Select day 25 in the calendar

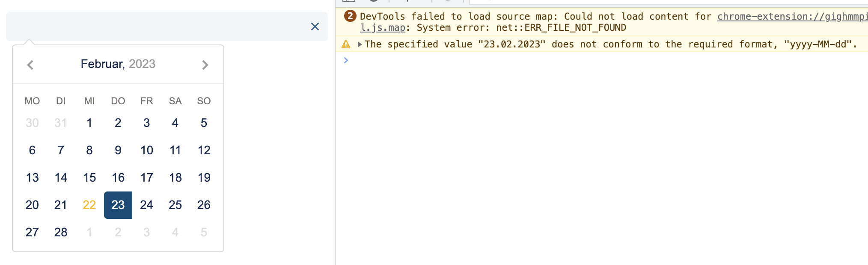[x=175, y=205]
